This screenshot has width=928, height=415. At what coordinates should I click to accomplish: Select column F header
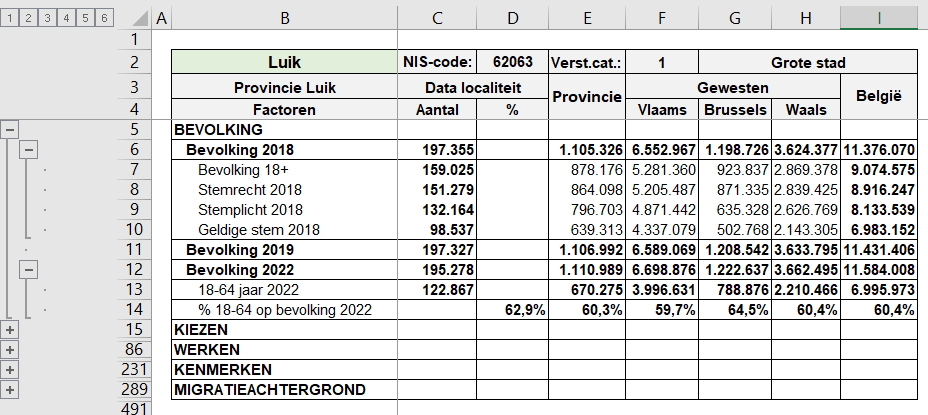coord(662,19)
